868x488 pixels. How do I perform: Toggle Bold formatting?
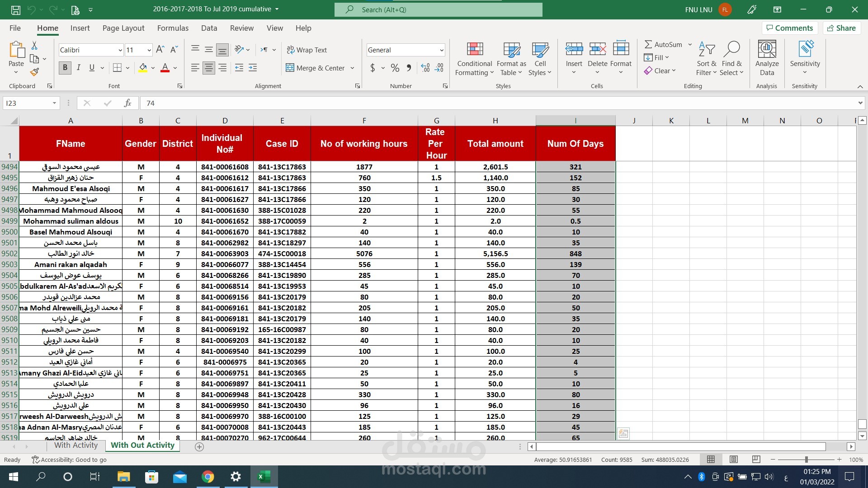point(65,68)
